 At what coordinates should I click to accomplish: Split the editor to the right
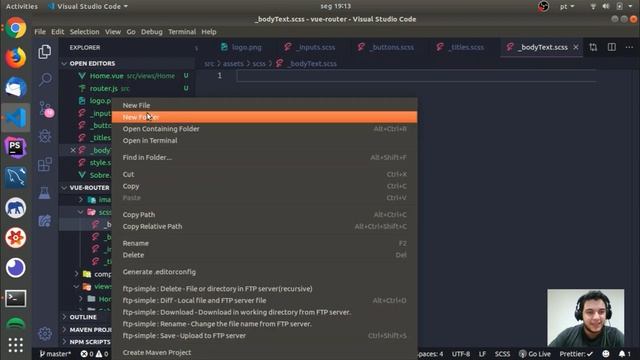[611, 47]
